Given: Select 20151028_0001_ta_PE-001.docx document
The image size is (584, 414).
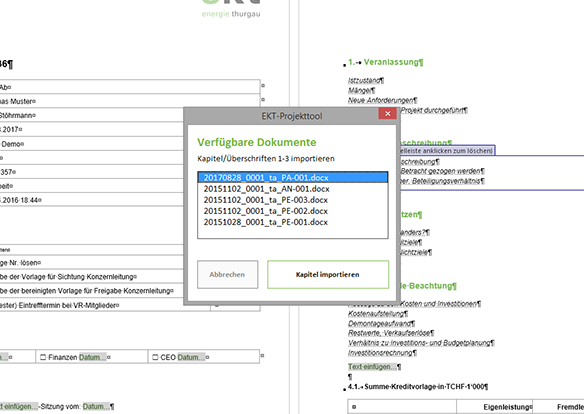Looking at the screenshot, I should [x=293, y=222].
